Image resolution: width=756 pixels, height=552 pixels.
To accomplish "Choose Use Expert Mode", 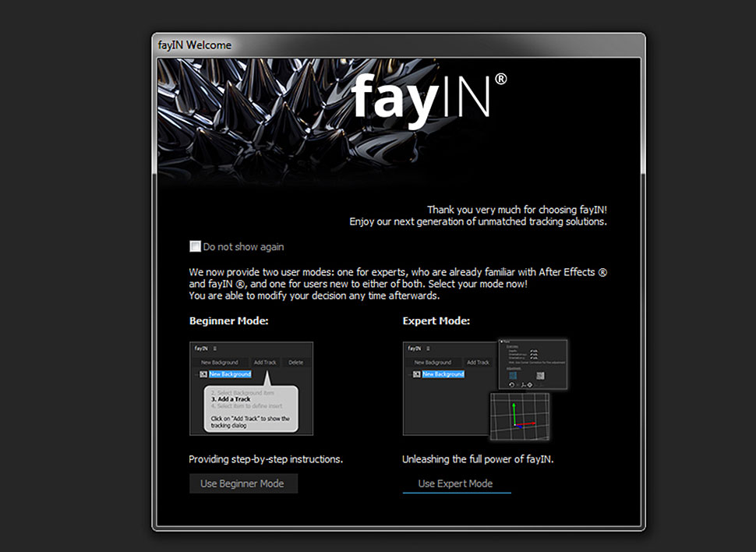I will point(457,483).
